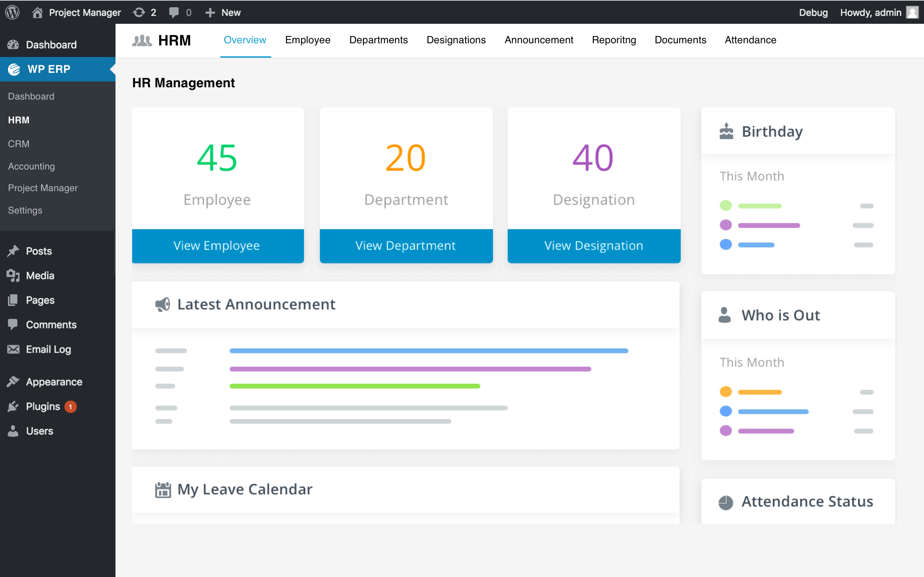Viewport: 924px width, 577px height.
Task: Click the Debug link in admin bar
Action: point(813,12)
